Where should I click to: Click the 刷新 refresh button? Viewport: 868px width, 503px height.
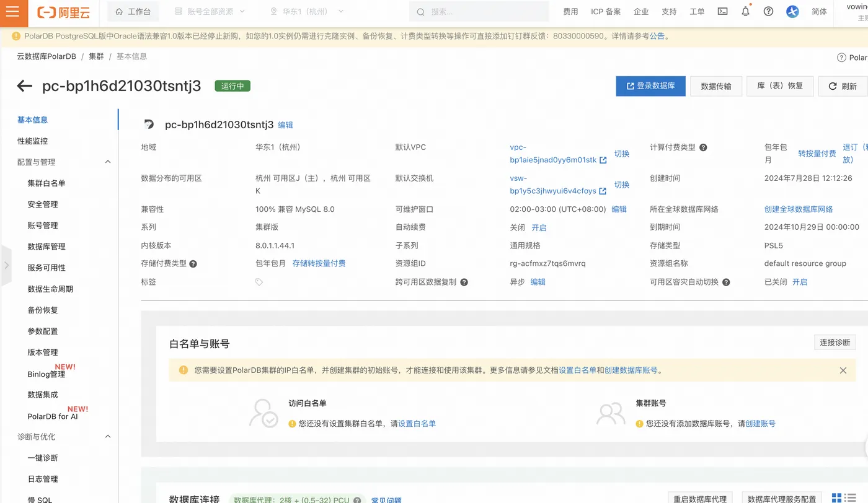tap(843, 86)
